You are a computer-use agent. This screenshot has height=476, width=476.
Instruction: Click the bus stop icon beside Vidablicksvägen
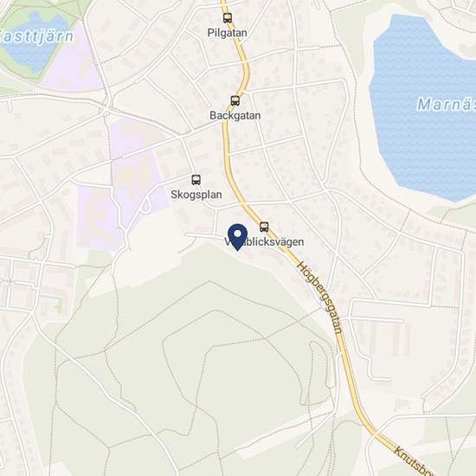pos(264,227)
